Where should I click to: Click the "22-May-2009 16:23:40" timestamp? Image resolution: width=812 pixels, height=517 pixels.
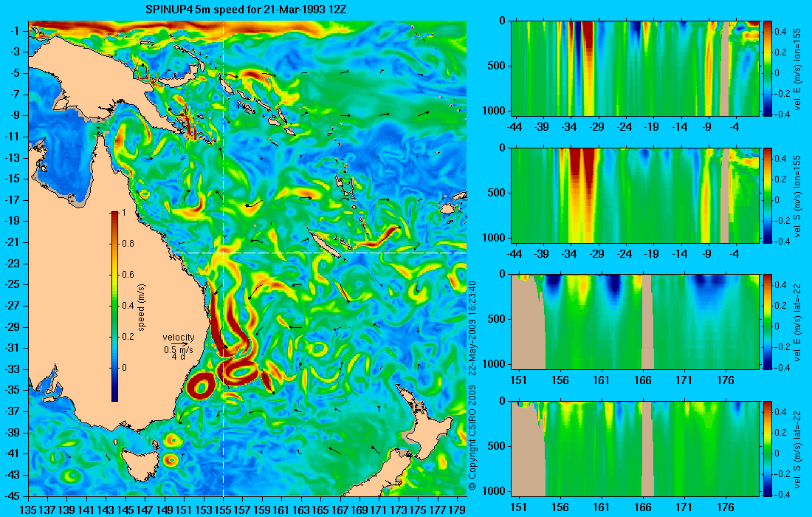pyautogui.click(x=472, y=327)
